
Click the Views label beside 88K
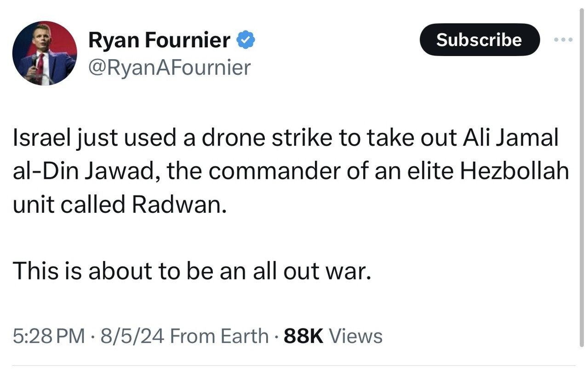pos(356,336)
